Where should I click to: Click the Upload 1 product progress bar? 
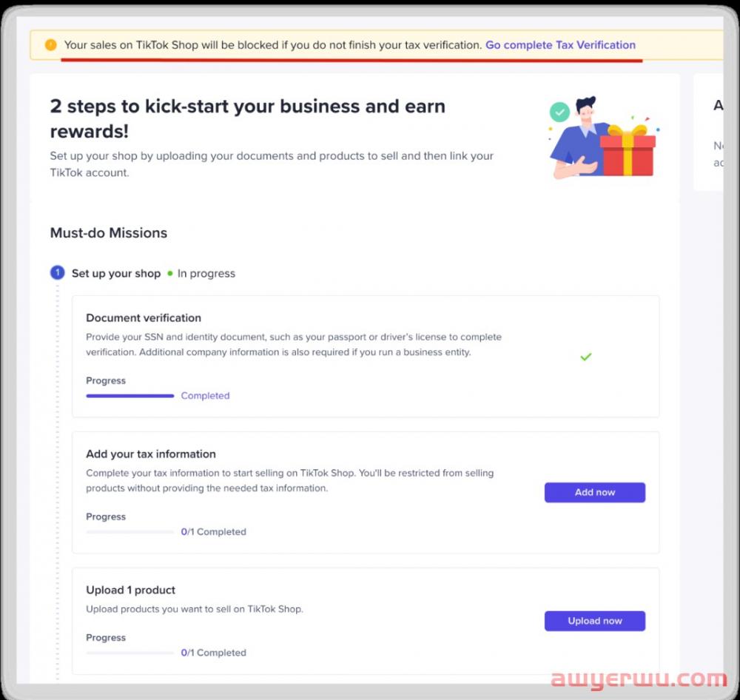(130, 653)
